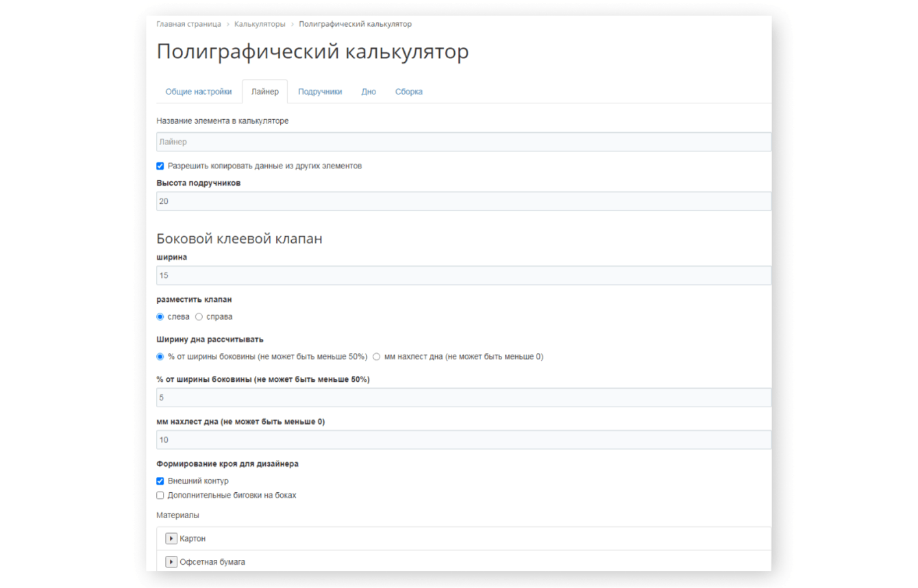The image size is (918, 588).
Task: Expand the Офсетная бумага materials section
Action: click(171, 562)
